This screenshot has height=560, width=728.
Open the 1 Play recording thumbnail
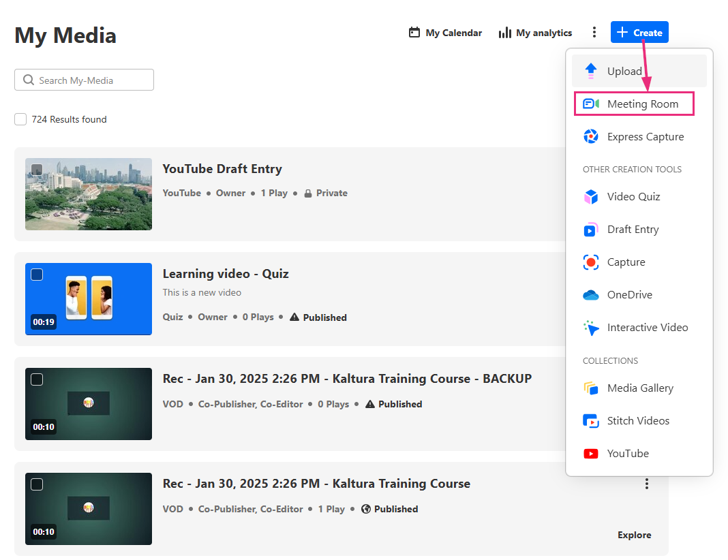(88, 508)
